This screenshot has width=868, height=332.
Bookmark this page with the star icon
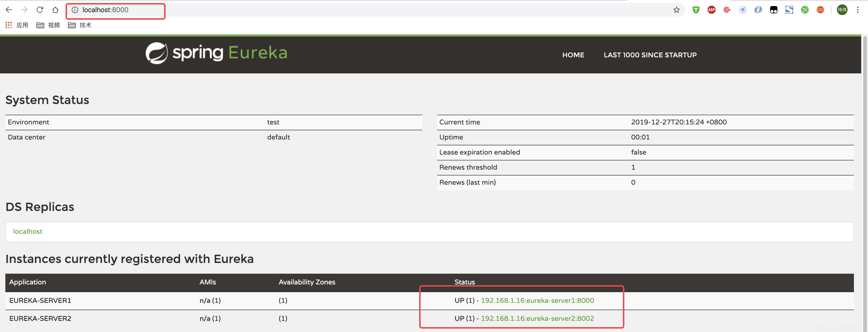[x=676, y=10]
